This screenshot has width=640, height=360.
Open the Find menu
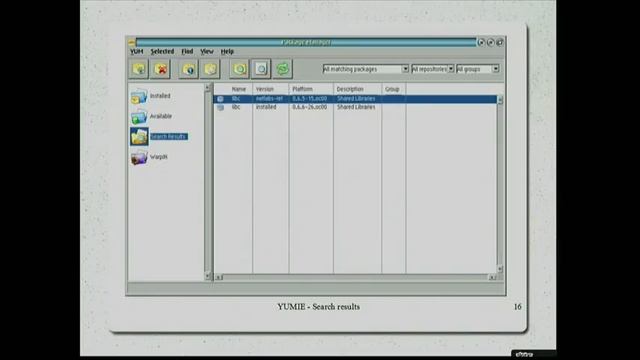click(187, 51)
